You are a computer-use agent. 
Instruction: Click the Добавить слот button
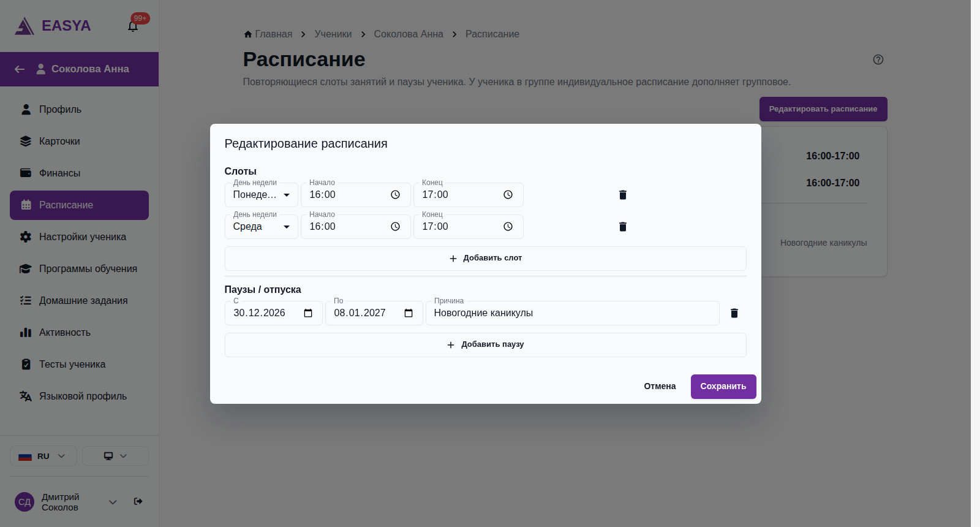[485, 259]
